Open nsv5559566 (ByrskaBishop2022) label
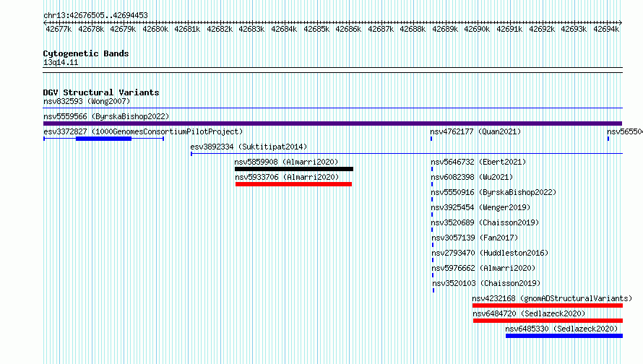The image size is (643, 364). point(106,116)
